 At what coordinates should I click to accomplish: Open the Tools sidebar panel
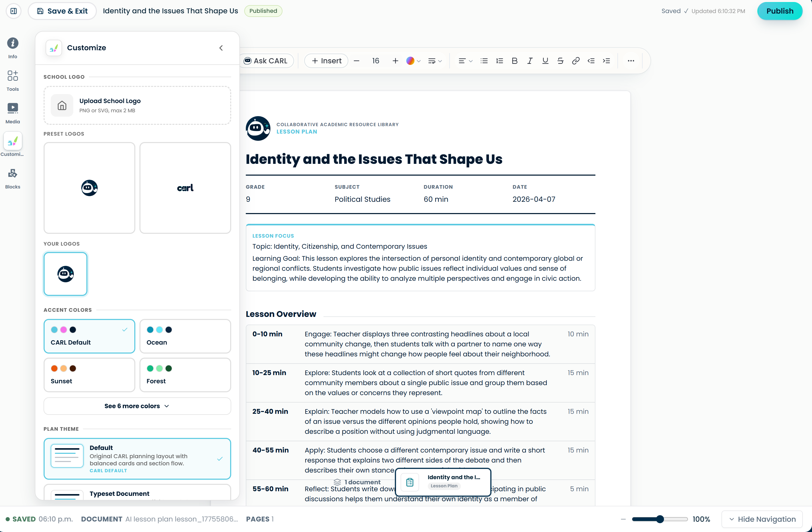click(x=13, y=81)
